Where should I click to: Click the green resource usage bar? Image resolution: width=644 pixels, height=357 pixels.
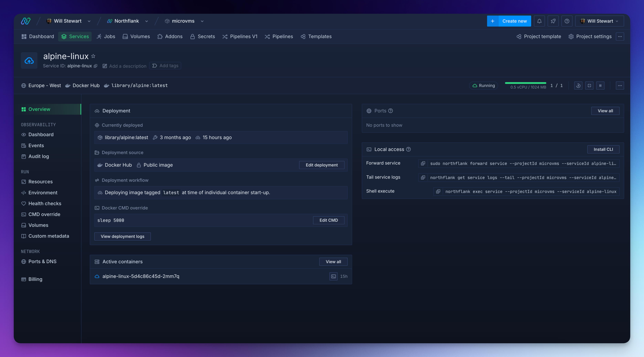(x=525, y=83)
